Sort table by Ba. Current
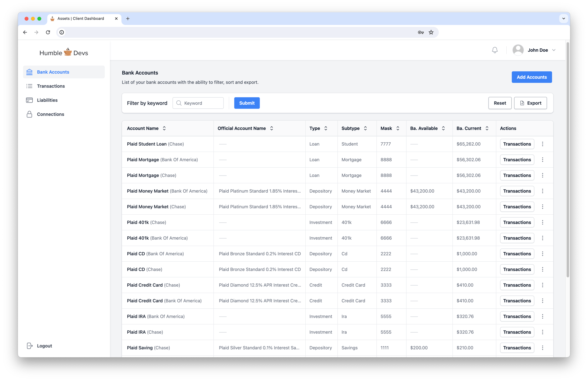588x381 pixels. coord(487,128)
